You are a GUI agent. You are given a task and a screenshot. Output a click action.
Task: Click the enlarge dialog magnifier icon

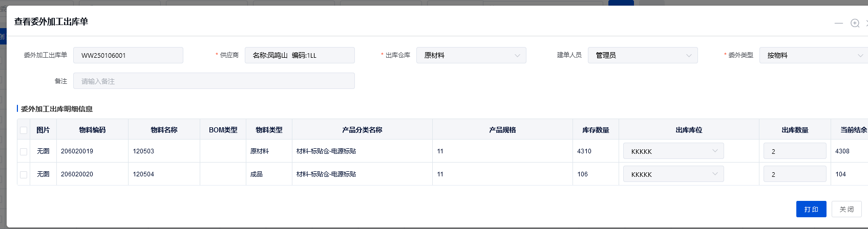coord(855,23)
